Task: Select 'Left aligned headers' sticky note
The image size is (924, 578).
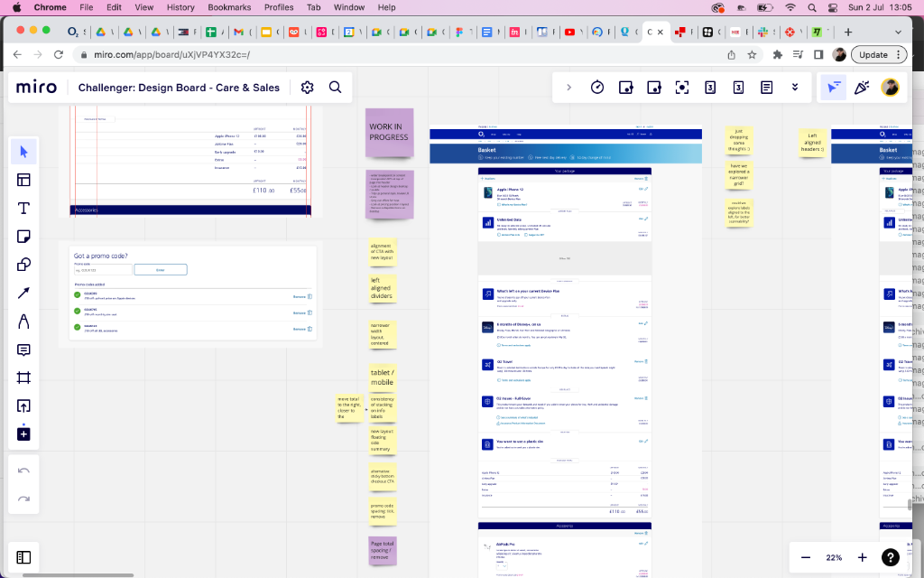Action: click(812, 142)
